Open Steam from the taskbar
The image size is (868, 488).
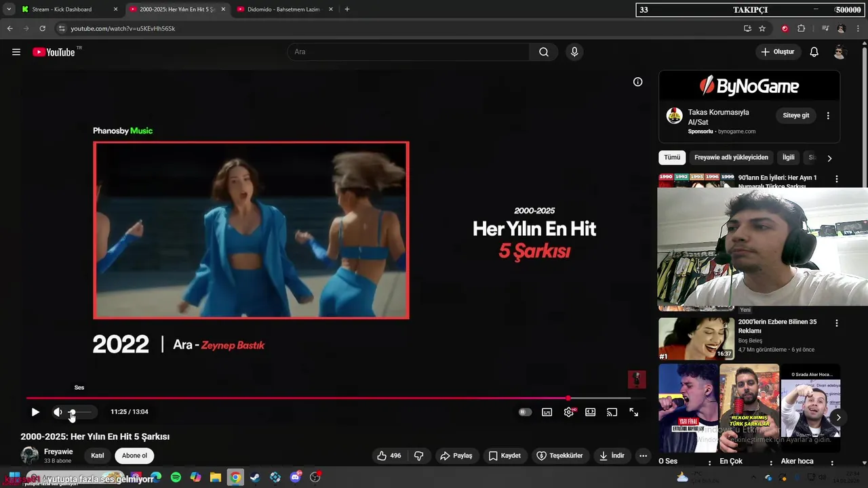(x=255, y=478)
